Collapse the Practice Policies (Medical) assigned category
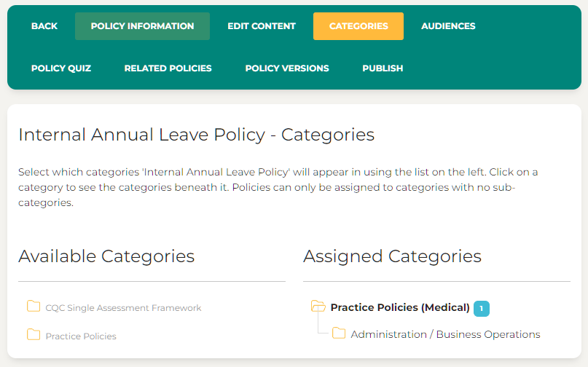 click(x=400, y=307)
